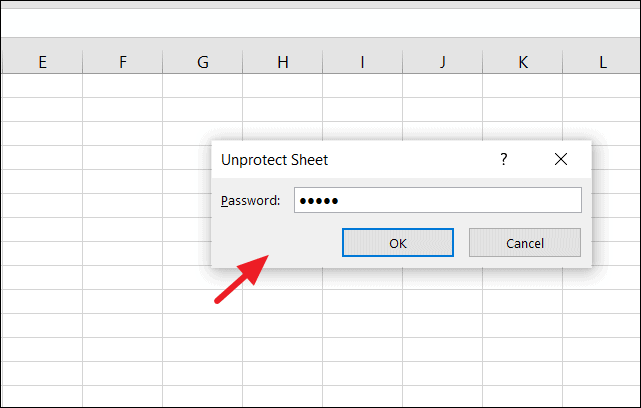
Task: Select column F header
Action: [x=122, y=62]
